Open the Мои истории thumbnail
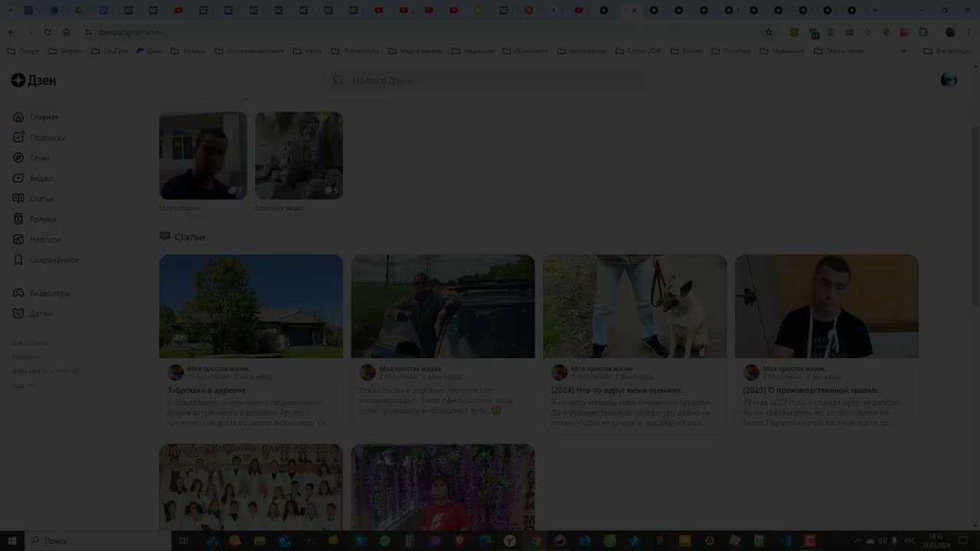 [203, 155]
